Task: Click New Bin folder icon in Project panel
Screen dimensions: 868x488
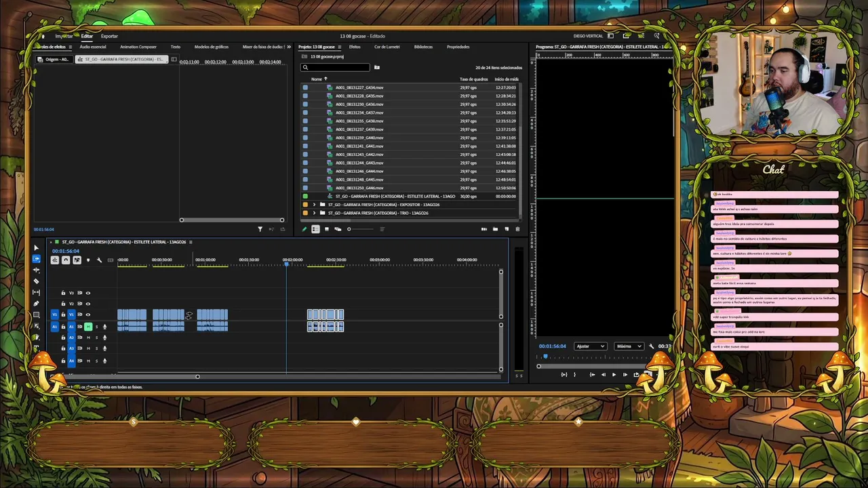Action: pos(495,229)
